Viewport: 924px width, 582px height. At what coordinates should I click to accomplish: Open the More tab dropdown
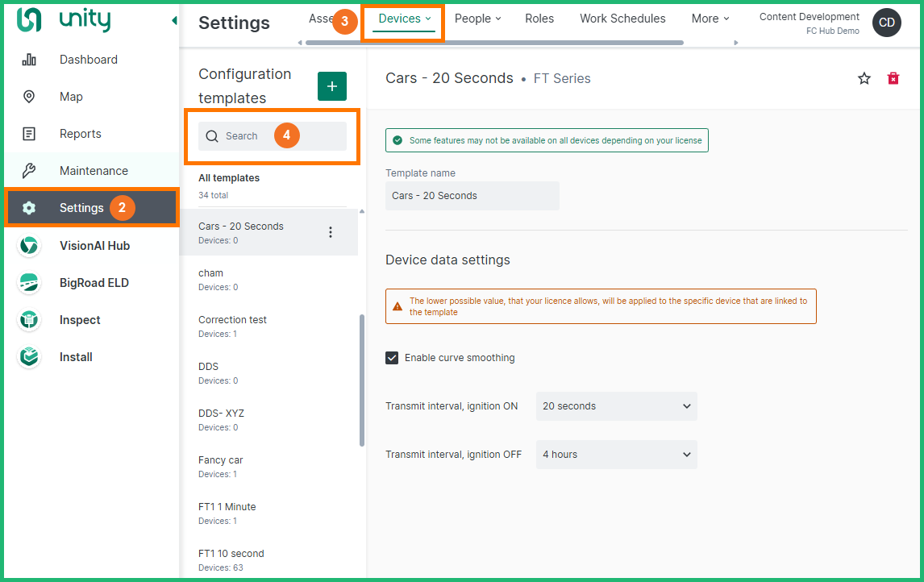point(710,19)
